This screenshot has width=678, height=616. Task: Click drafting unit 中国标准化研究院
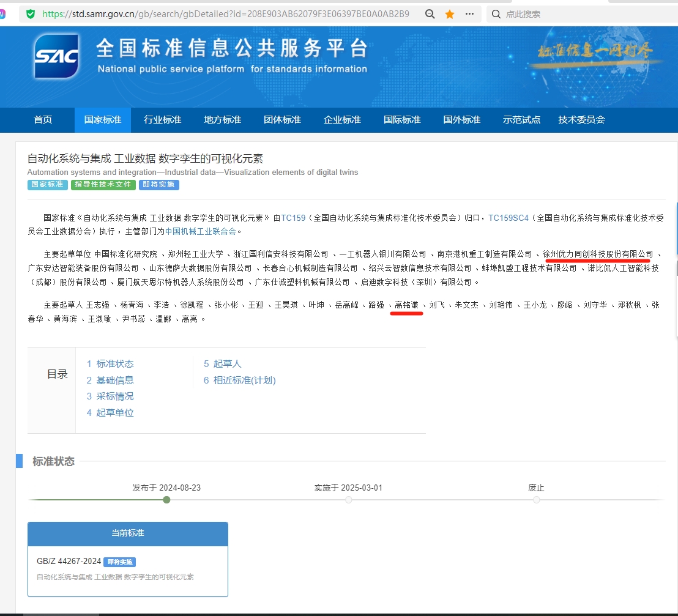pyautogui.click(x=126, y=254)
